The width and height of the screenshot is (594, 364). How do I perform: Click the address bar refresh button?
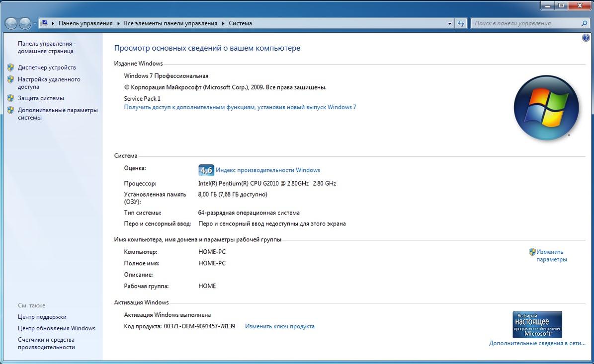[x=461, y=23]
